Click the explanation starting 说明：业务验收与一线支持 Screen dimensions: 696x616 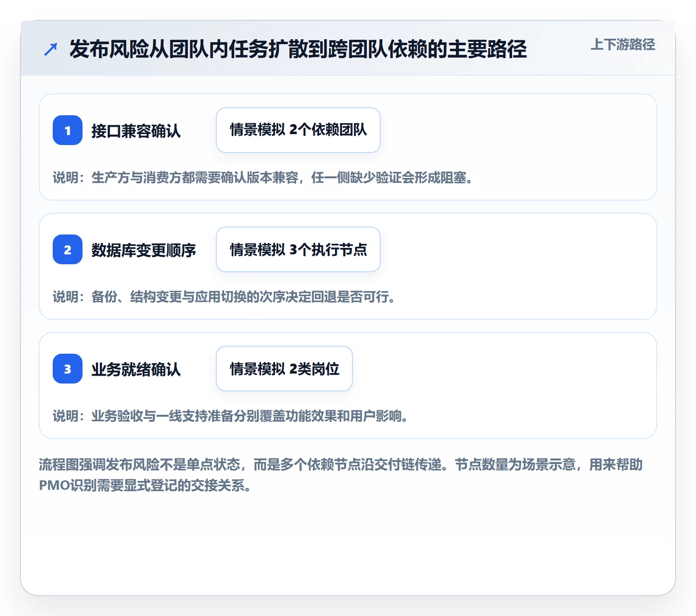point(230,416)
